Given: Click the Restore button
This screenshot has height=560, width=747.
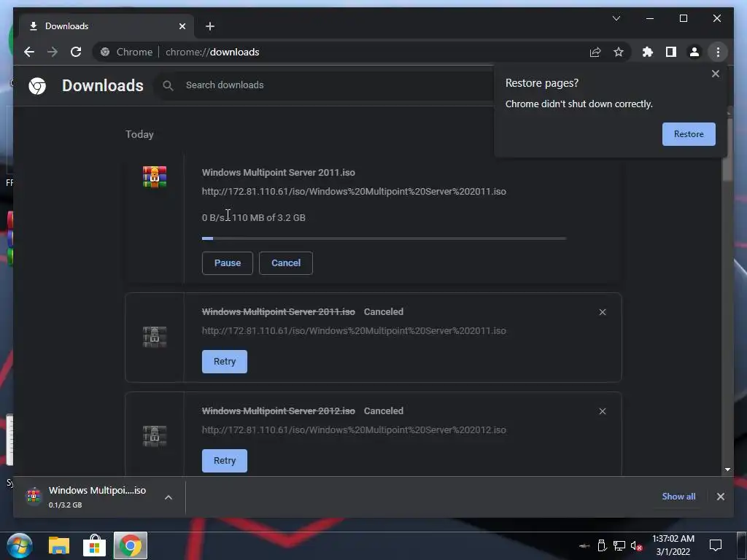Looking at the screenshot, I should [x=689, y=134].
